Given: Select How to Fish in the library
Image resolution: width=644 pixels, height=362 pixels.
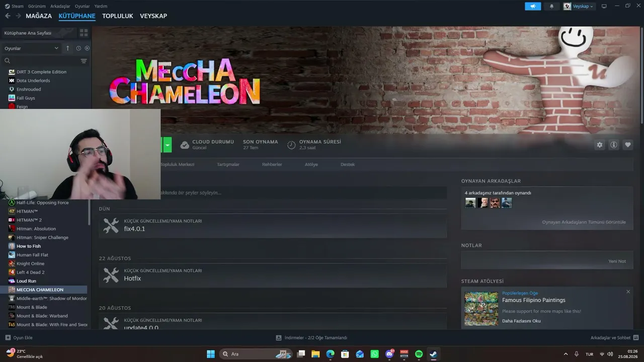Looking at the screenshot, I should 29,246.
